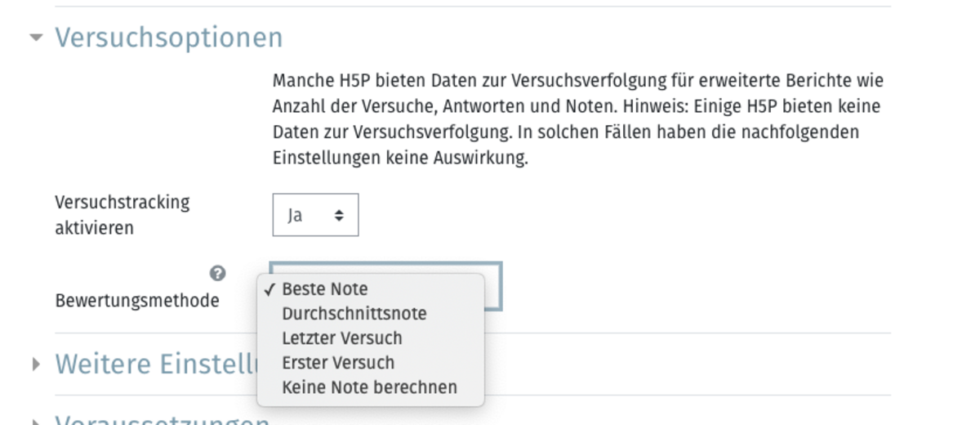Click up-down arrows in the Ja select
The image size is (980, 425).
pos(339,216)
